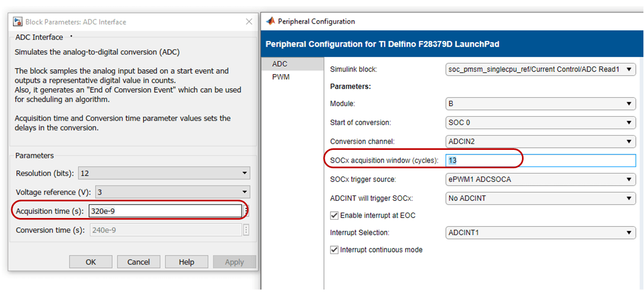Image resolution: width=644 pixels, height=298 pixels.
Task: Close the Block Parameters ADC Interface dialog
Action: coord(249,22)
